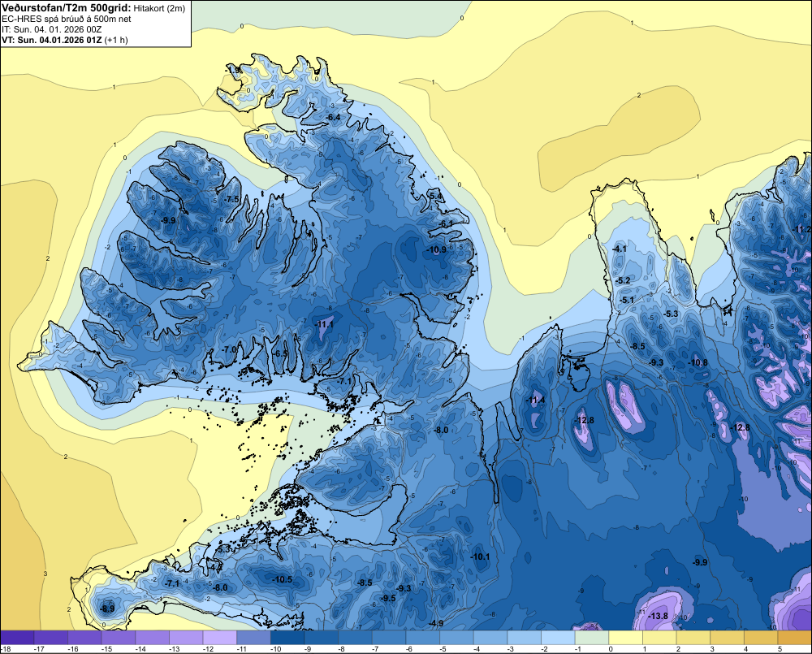Image resolution: width=812 pixels, height=654 pixels.
Task: Click the legend color swatch labeled -1
Action: (x=591, y=638)
